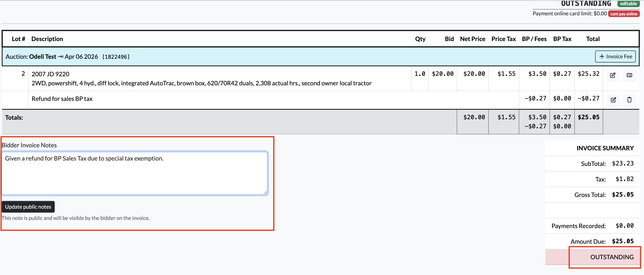Focus the Bidder Invoice Notes text area
The image size is (644, 275).
click(x=135, y=173)
